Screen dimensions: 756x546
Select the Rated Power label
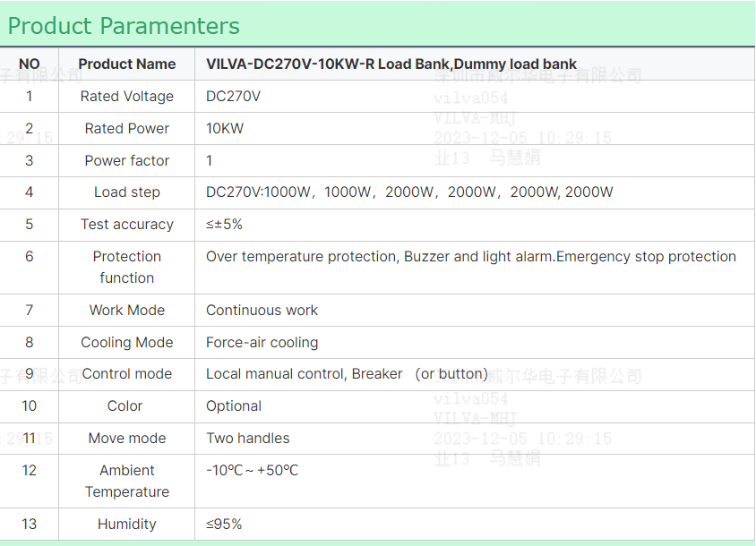(x=127, y=129)
